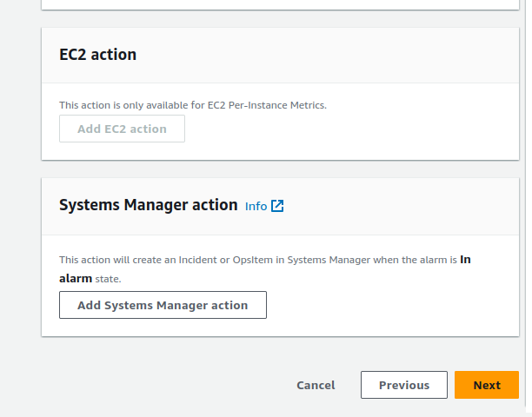Click text about EC2 Per-Instance Metrics

click(193, 105)
